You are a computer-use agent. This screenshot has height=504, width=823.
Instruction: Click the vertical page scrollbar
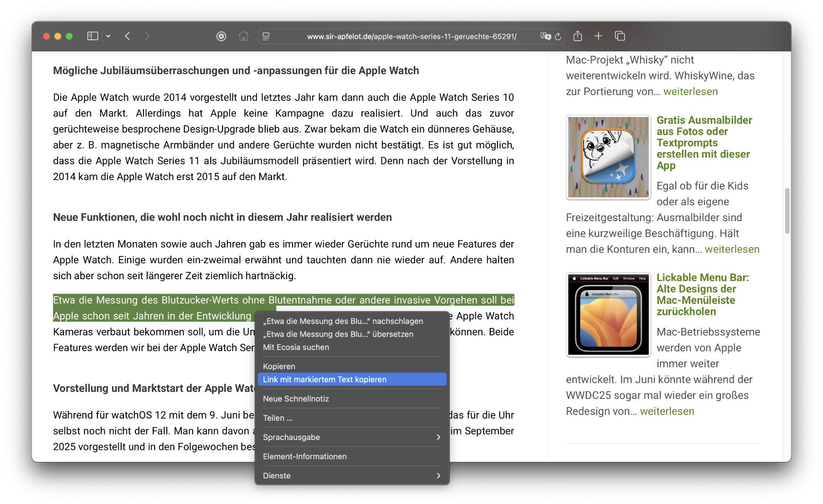(x=787, y=210)
